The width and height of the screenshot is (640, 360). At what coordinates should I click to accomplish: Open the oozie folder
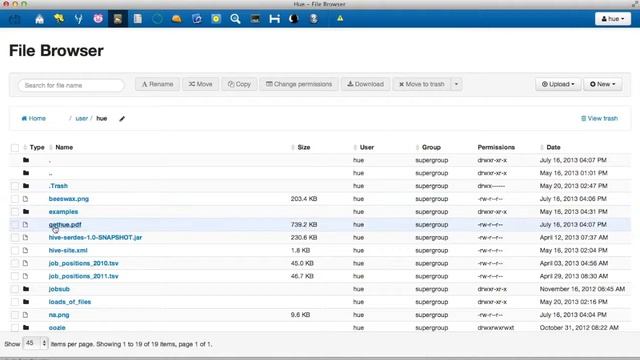[x=57, y=328]
